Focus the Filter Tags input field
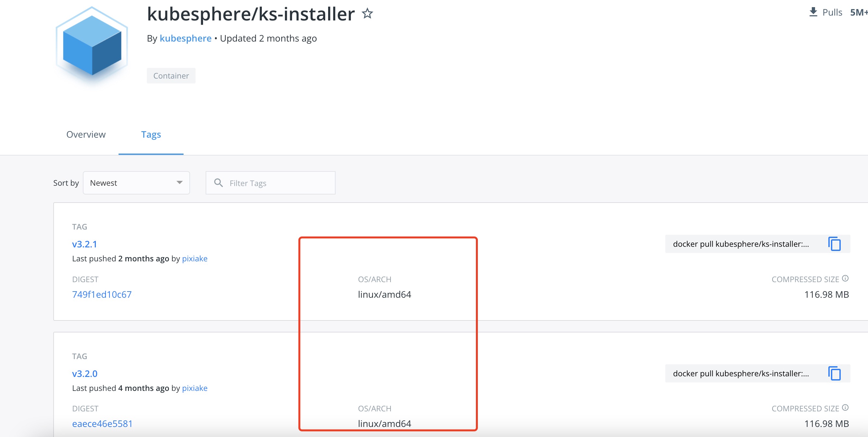868x437 pixels. pos(271,183)
